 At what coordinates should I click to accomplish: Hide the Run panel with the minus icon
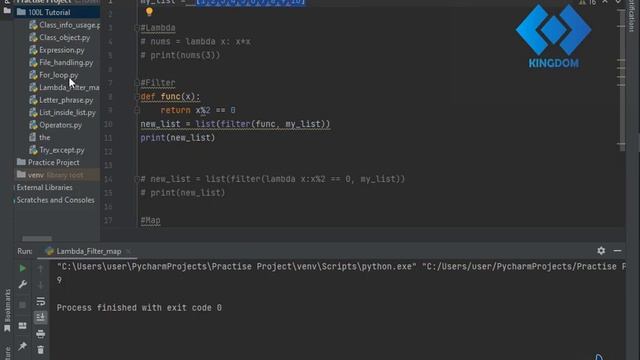pos(617,251)
